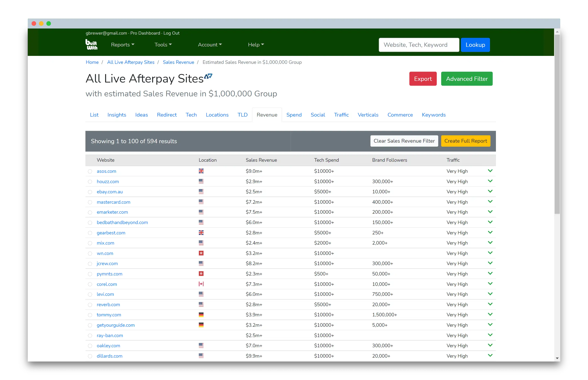Select the bedbathandbeyond.com row radio button

tap(90, 223)
